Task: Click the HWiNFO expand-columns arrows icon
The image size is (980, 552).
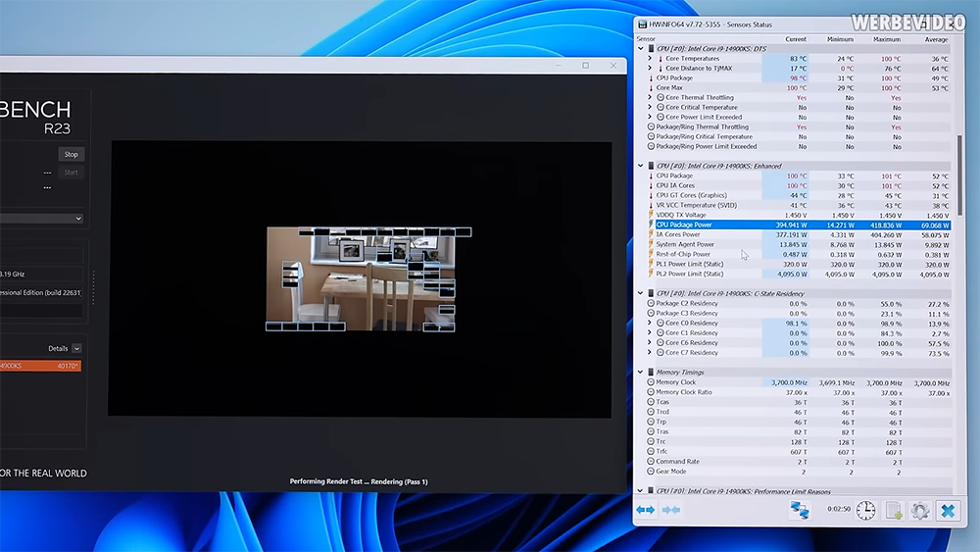Action: [x=646, y=510]
